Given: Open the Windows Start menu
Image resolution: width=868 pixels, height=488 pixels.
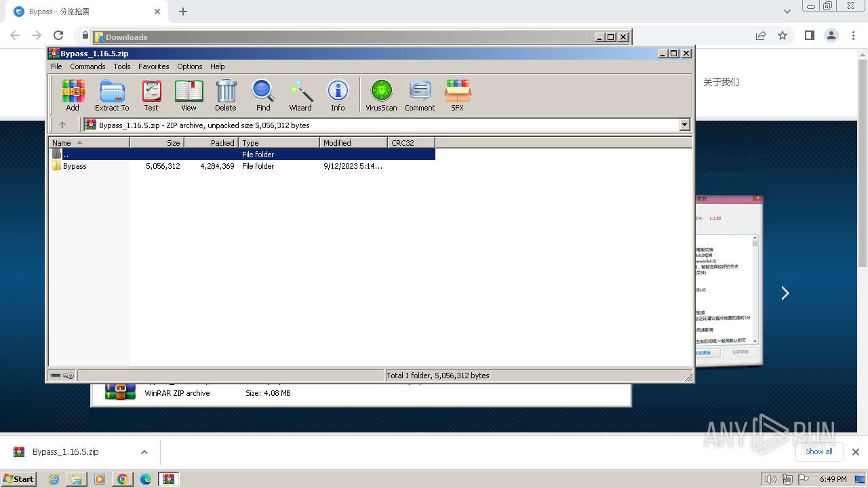Looking at the screenshot, I should click(19, 479).
